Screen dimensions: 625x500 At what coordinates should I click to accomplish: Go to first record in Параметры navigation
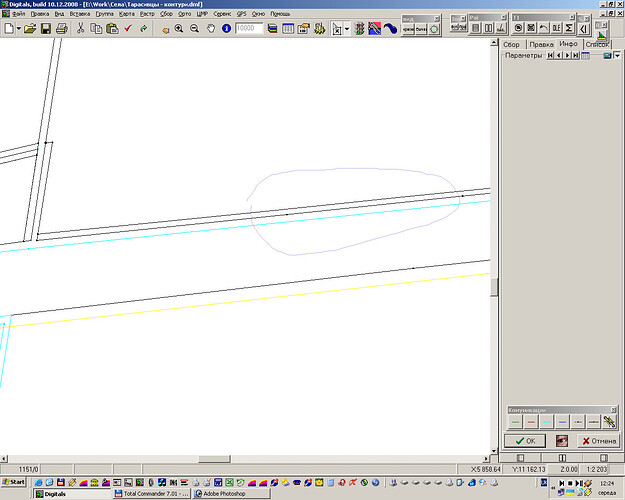pyautogui.click(x=550, y=55)
